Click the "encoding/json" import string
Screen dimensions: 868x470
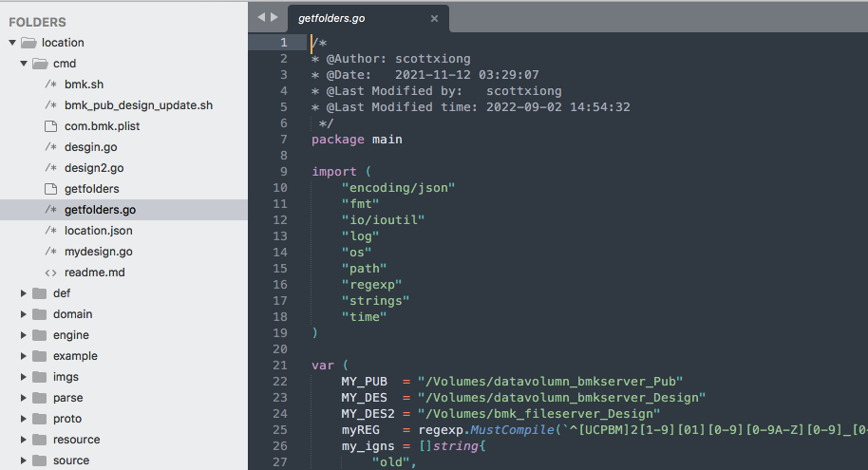[399, 188]
